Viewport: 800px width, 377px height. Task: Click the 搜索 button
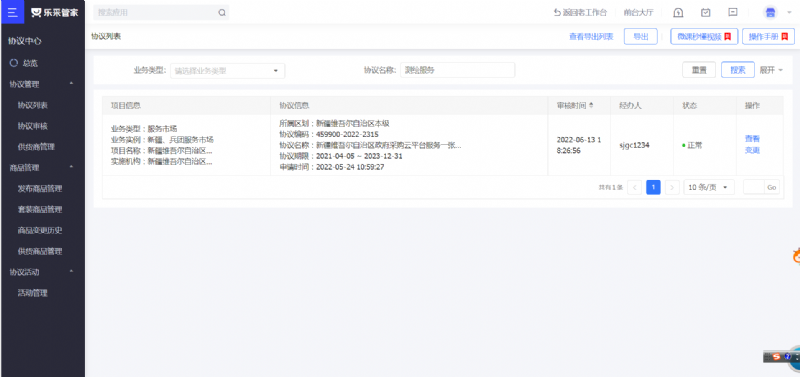coord(738,70)
